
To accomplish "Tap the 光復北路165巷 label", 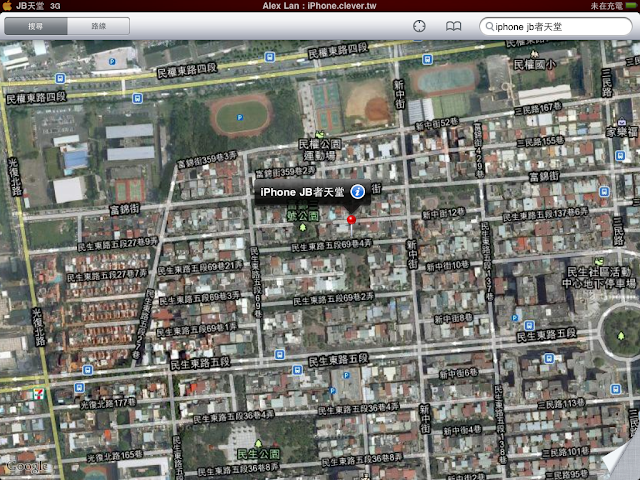I will coord(114,456).
